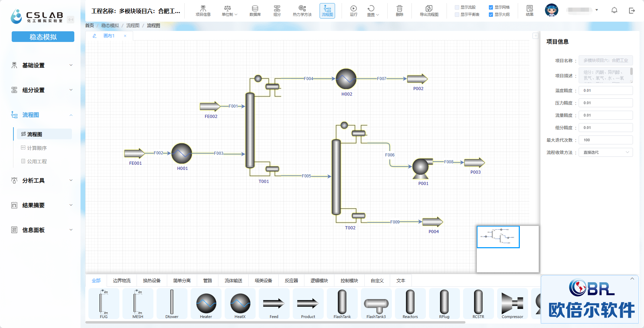Image resolution: width=644 pixels, height=328 pixels.
Task: Click the notification bell icon
Action: 614,10
